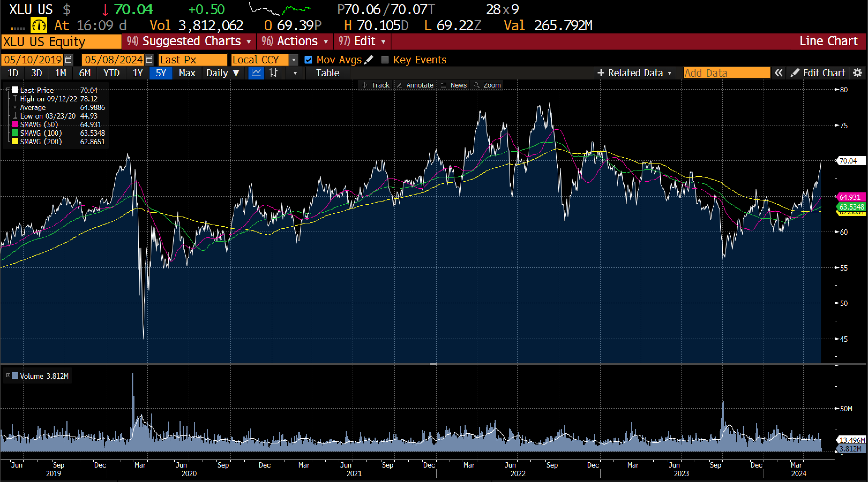868x482 pixels.
Task: Select the bar/candle chart type icon
Action: pos(273,73)
